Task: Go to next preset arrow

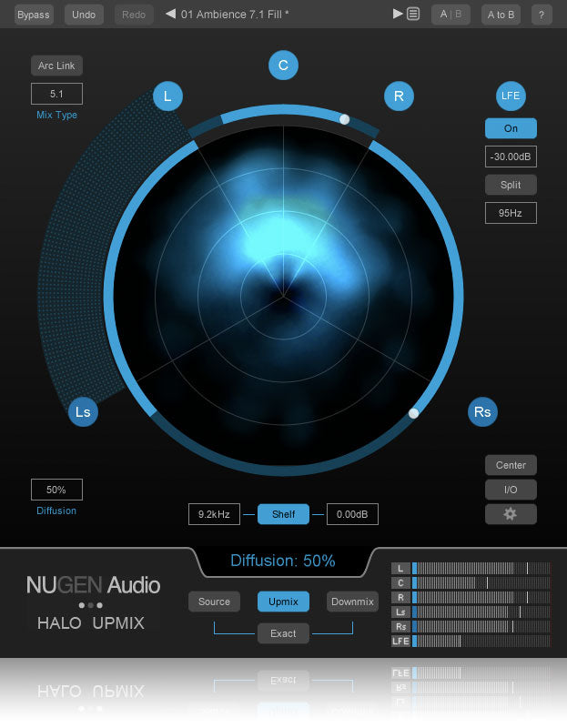Action: (x=398, y=14)
